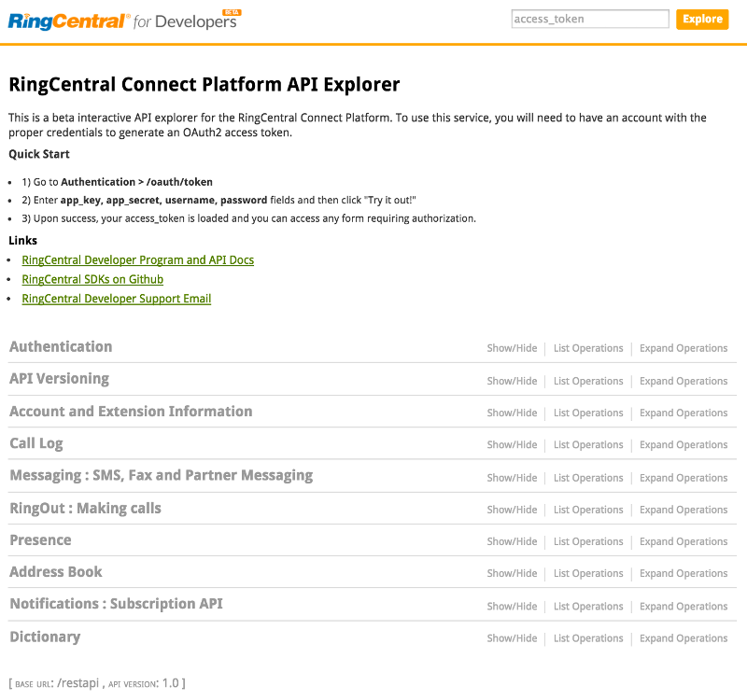List Operations for Authentication
747x700 pixels.
point(588,348)
